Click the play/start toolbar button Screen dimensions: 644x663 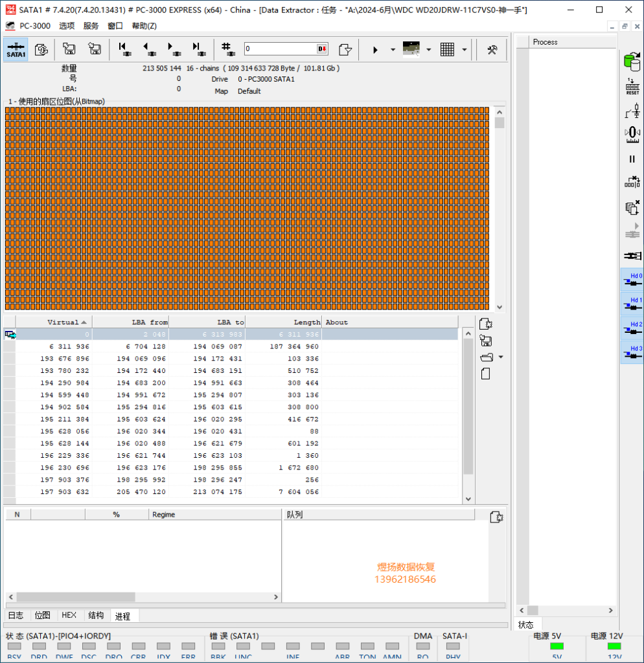[x=375, y=49]
